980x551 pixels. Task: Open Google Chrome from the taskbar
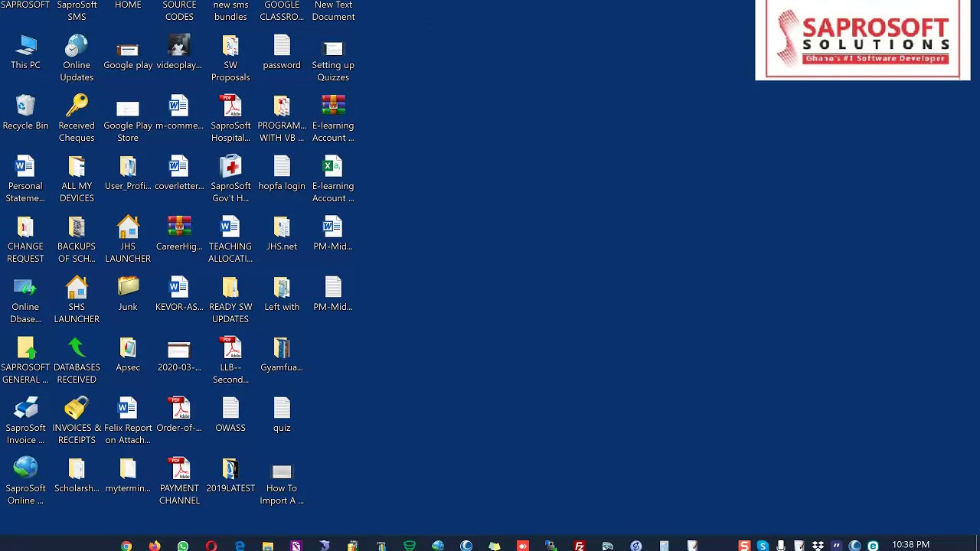126,546
